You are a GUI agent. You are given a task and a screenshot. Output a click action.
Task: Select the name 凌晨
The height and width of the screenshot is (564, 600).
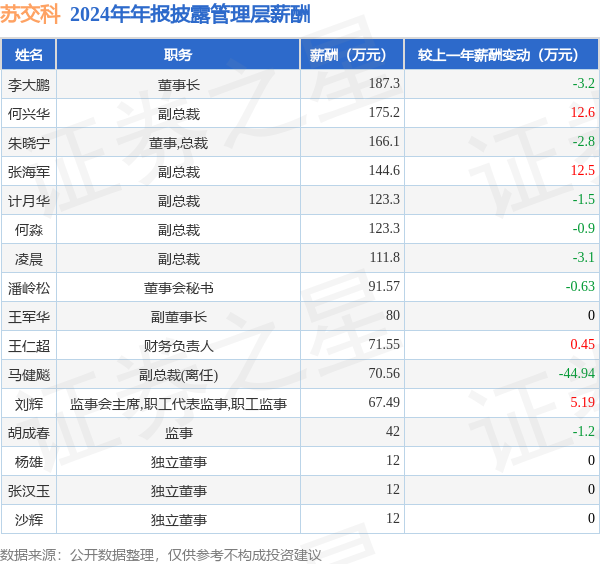(29, 259)
